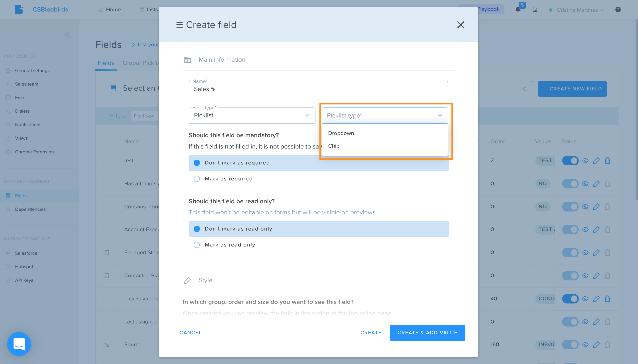The height and width of the screenshot is (364, 638).
Task: Select Mark as required radio button
Action: click(197, 179)
